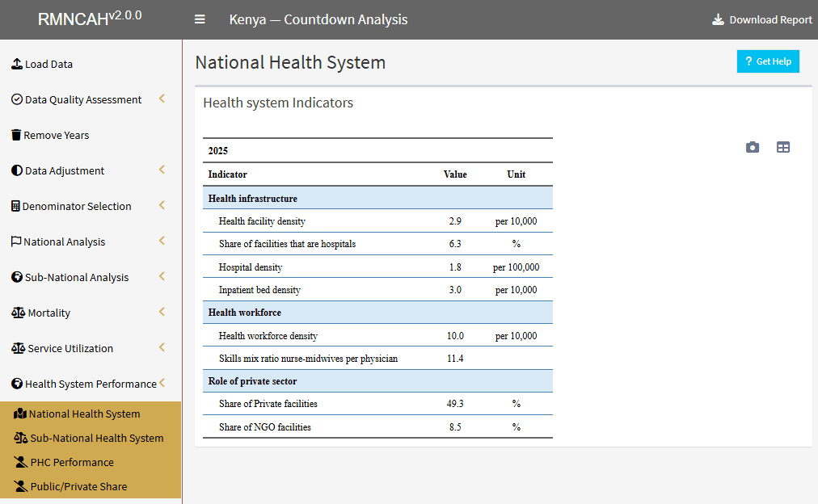Click the Health facility density row label
818x504 pixels.
pyautogui.click(x=262, y=221)
